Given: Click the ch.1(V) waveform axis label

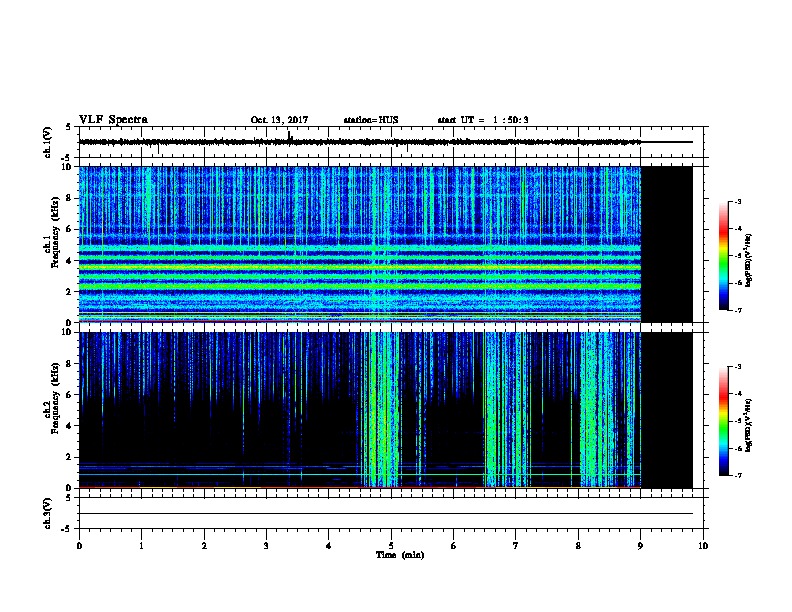Looking at the screenshot, I should tap(47, 142).
